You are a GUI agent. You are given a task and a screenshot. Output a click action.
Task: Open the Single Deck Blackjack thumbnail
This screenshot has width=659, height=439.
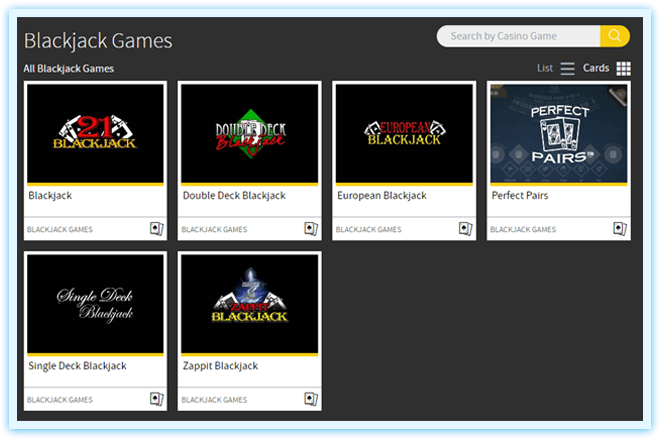pyautogui.click(x=95, y=304)
